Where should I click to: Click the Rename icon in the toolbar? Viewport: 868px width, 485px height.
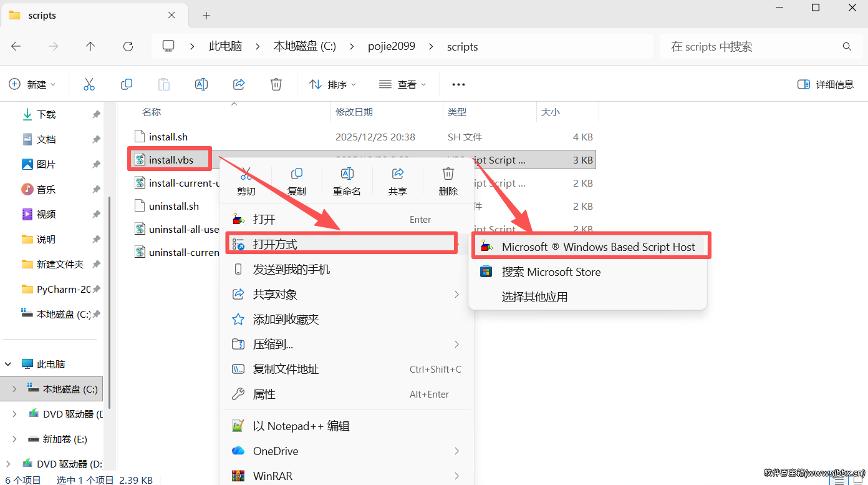(201, 84)
